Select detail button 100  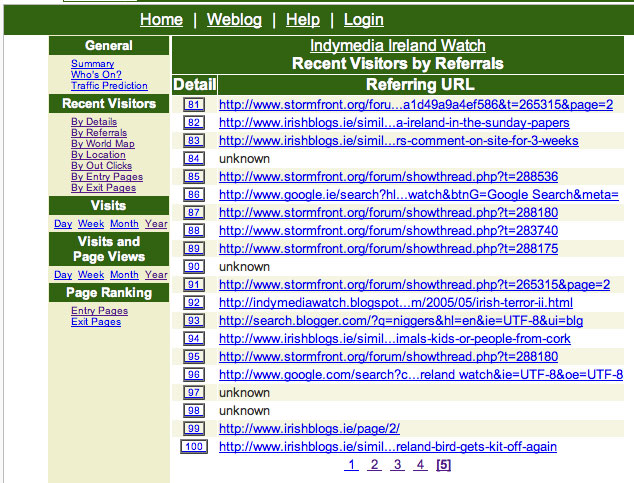[x=193, y=447]
